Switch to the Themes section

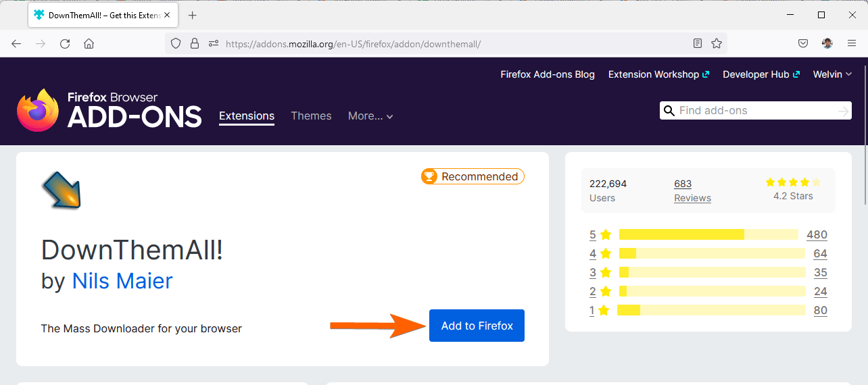[x=311, y=116]
